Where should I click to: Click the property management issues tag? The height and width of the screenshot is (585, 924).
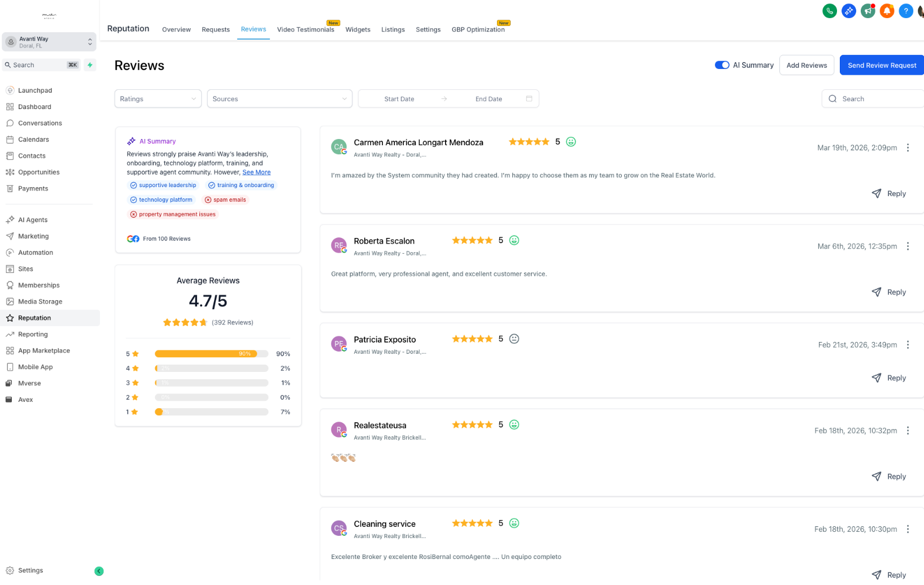pyautogui.click(x=173, y=215)
